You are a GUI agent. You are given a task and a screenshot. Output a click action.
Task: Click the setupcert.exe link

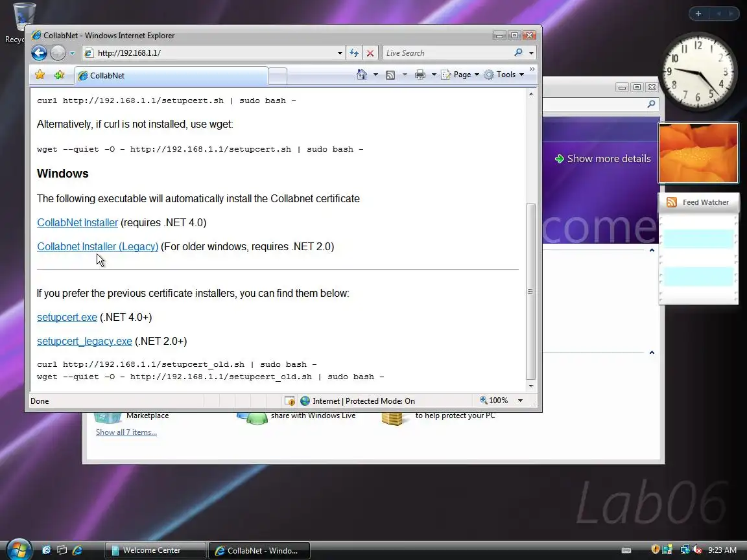point(67,317)
